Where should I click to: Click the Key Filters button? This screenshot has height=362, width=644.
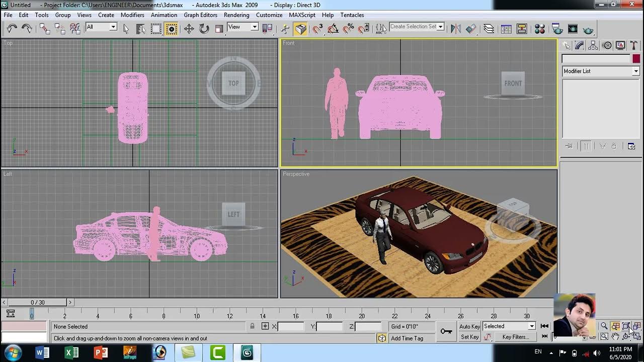click(x=516, y=337)
